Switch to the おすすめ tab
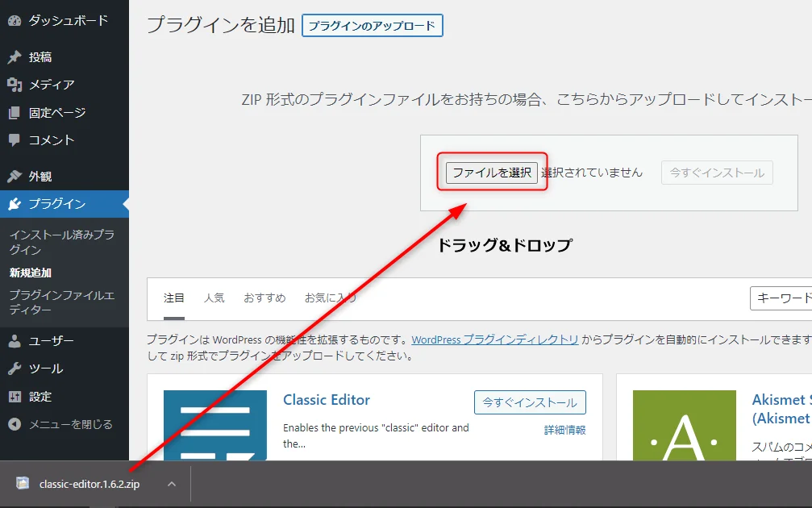 click(264, 298)
